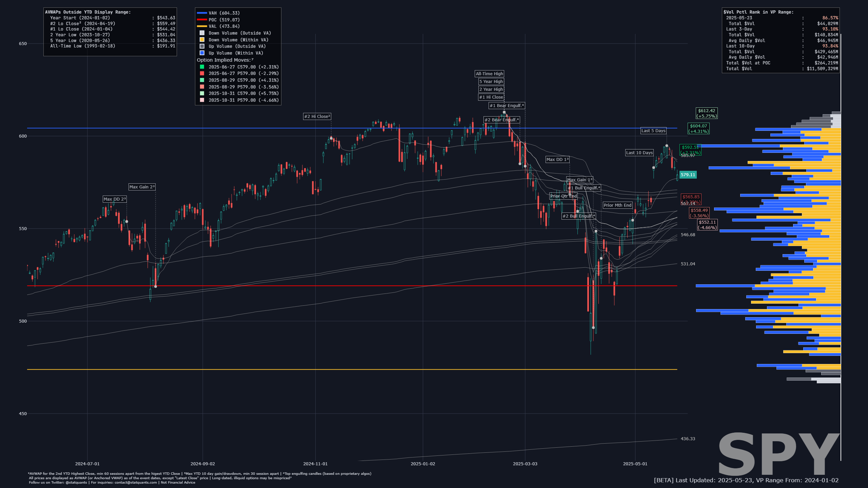Click the 2 Year High annotation label

pyautogui.click(x=491, y=89)
